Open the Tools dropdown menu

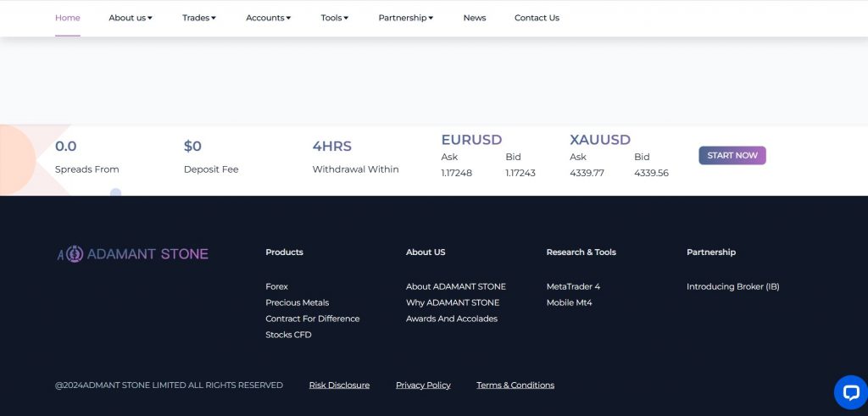(334, 18)
